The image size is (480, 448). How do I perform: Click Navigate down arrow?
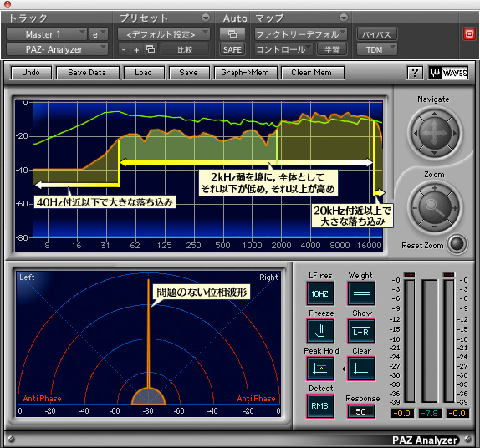pos(434,152)
